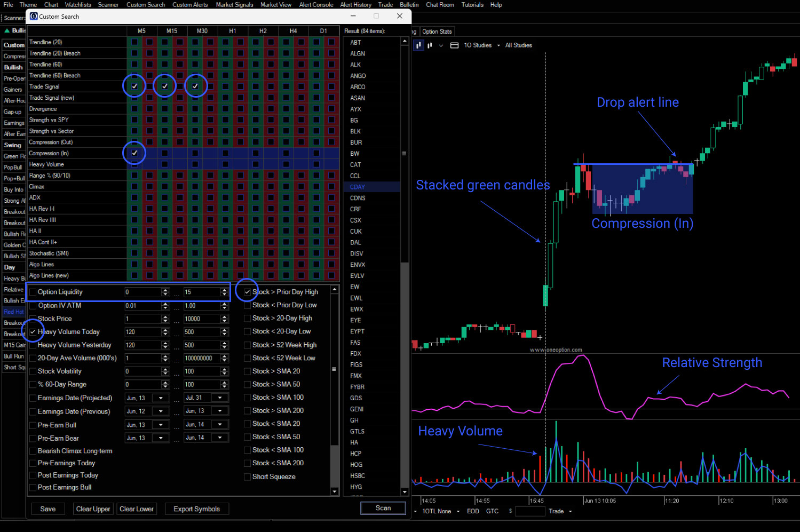Click Export Symbols button
Viewport: 800px width, 532px height.
click(x=196, y=509)
